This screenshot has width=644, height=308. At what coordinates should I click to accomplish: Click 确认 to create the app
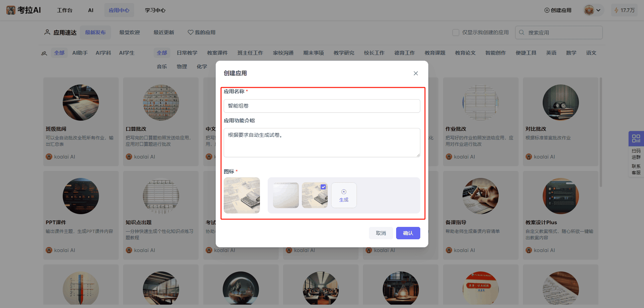tap(408, 233)
